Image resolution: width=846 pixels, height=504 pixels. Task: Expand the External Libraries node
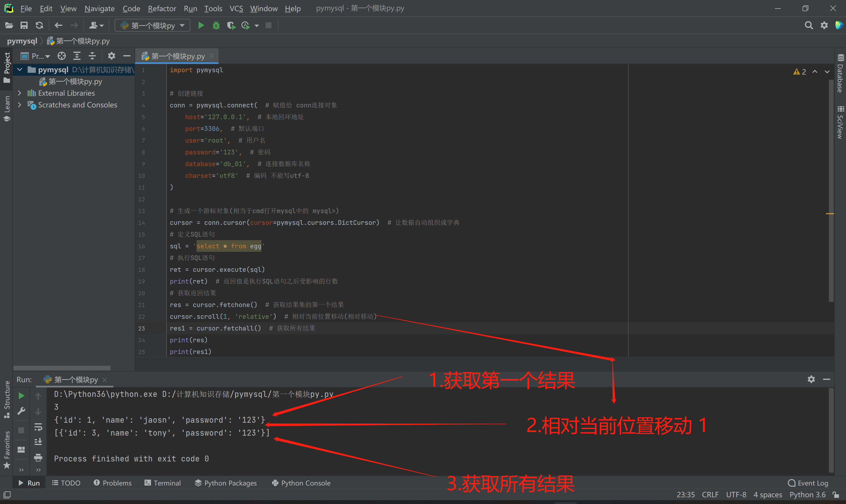click(20, 93)
